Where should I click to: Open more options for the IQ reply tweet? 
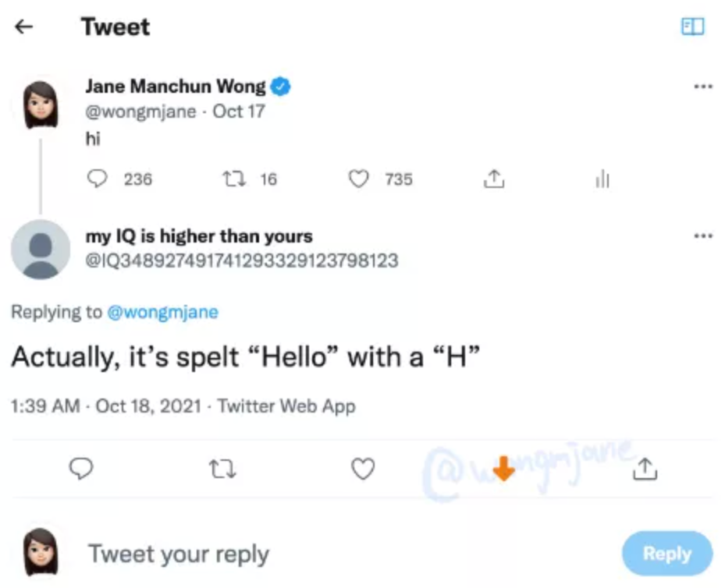[702, 235]
